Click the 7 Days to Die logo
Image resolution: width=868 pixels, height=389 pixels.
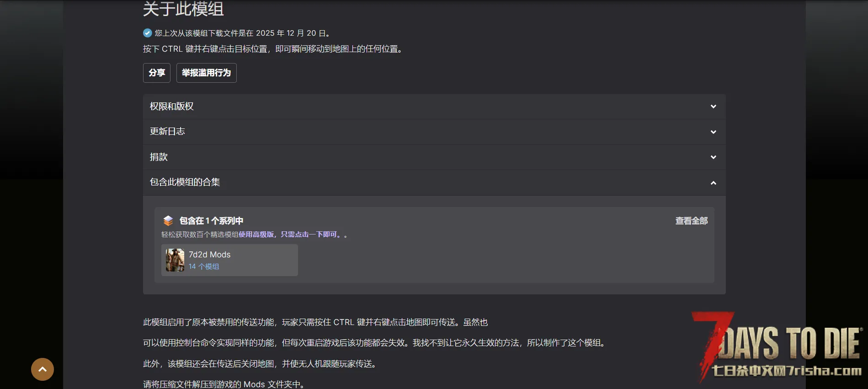(x=777, y=347)
